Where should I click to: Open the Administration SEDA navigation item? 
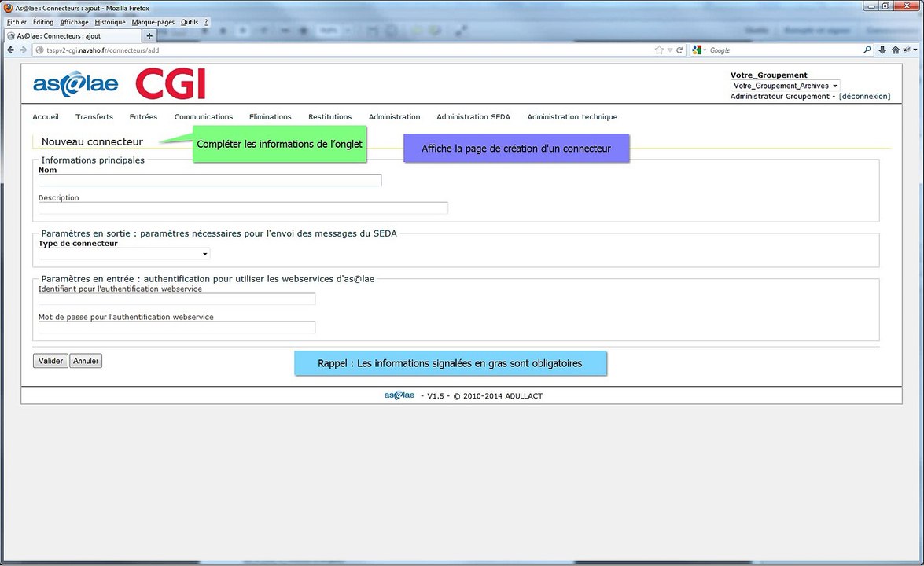[473, 116]
